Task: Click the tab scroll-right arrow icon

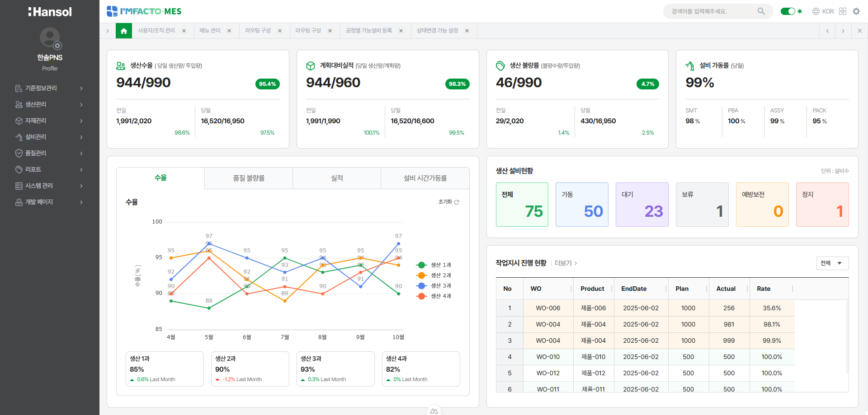Action: pos(843,31)
